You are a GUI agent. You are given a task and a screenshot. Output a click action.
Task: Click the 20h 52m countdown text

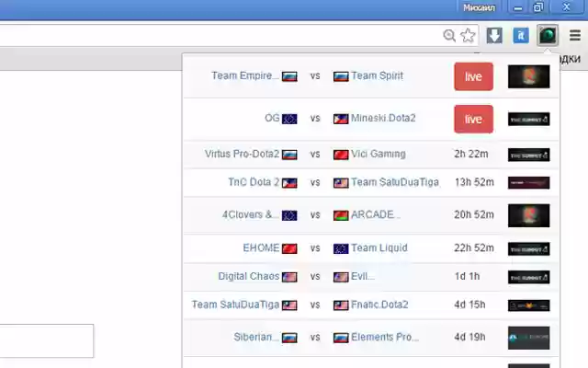[474, 214]
